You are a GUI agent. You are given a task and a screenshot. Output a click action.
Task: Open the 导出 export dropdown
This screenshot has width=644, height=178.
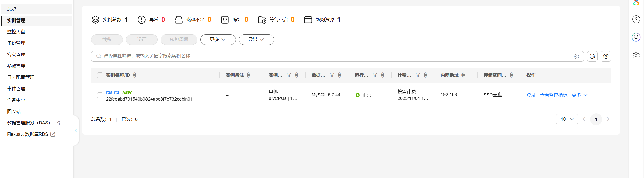(x=256, y=40)
